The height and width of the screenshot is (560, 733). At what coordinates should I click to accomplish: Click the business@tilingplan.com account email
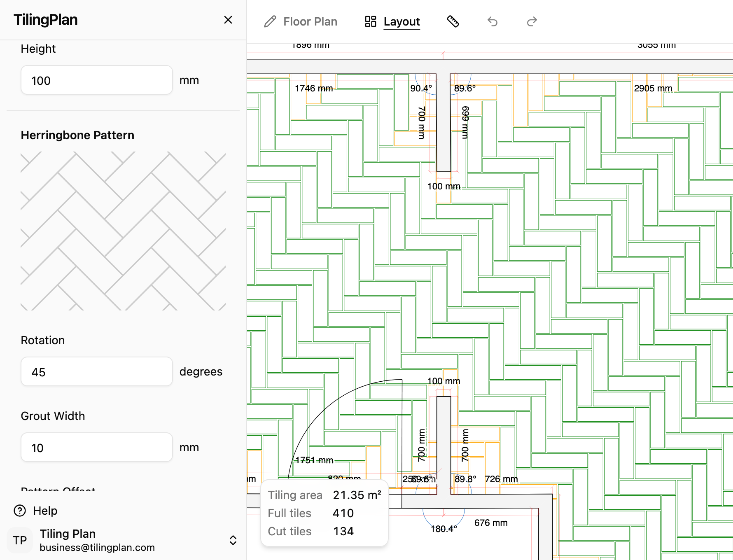[x=97, y=547]
